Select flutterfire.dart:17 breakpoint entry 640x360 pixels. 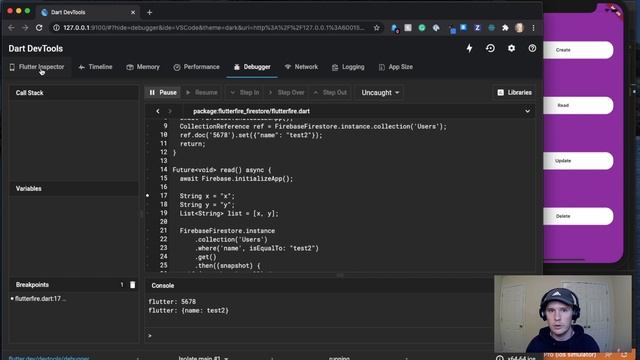(x=39, y=299)
